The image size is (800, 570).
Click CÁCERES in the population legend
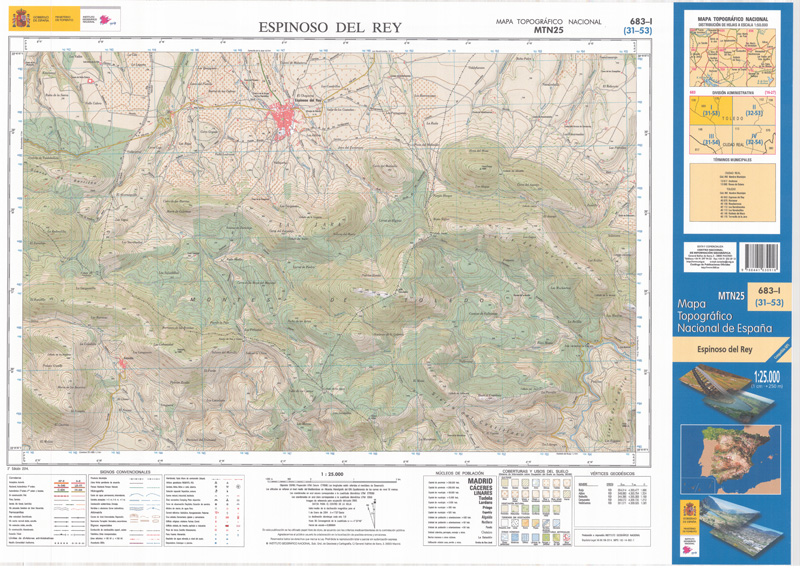point(481,488)
